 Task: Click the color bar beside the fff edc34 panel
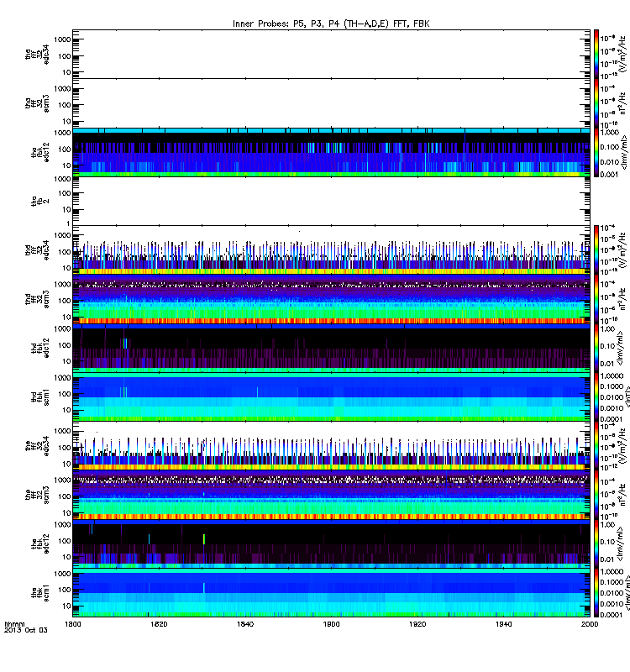click(596, 446)
